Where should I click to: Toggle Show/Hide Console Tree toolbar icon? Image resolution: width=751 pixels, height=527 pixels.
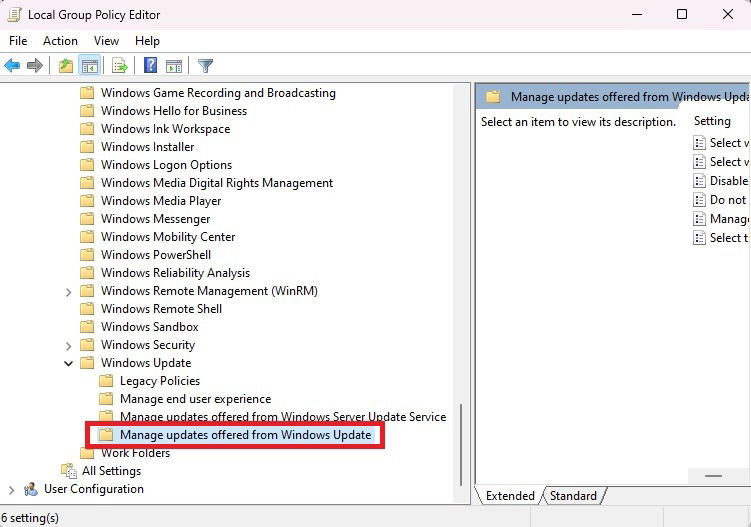coord(90,65)
